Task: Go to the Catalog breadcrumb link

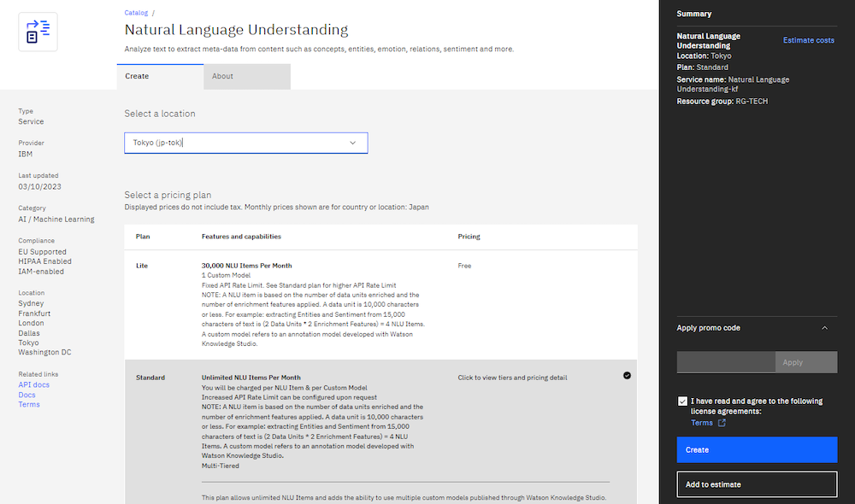Action: point(136,14)
